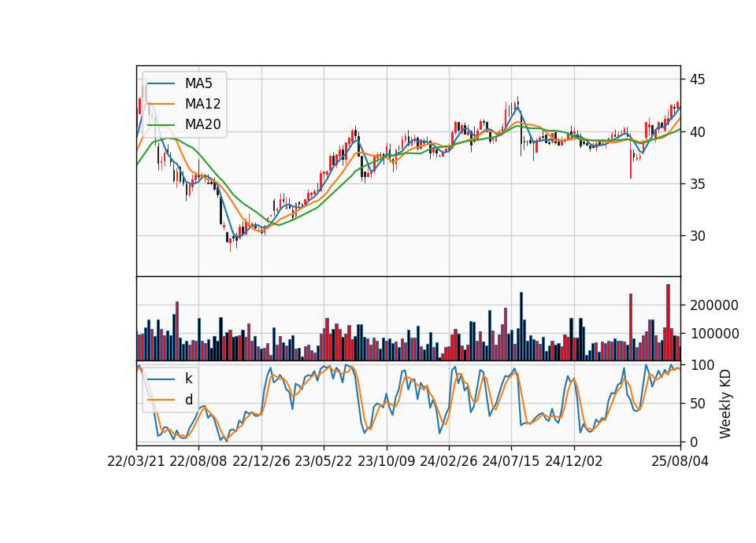Click the price axis value 35

[x=697, y=184]
